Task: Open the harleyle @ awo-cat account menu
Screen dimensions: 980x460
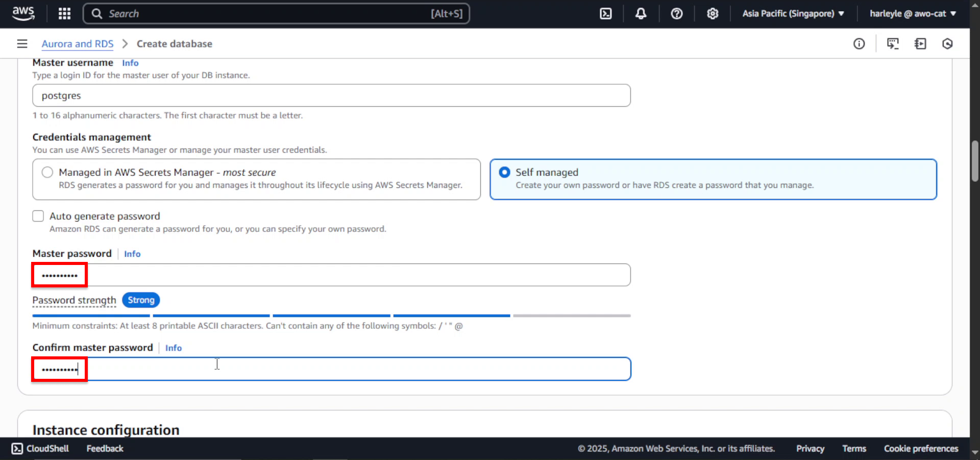Action: coord(913,14)
